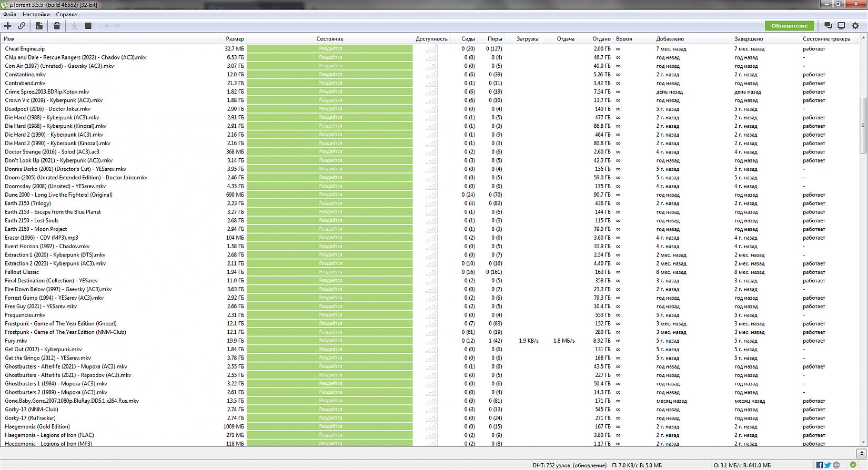Open the chat bubbles icon in toolbar
The width and height of the screenshot is (868, 470).
828,26
